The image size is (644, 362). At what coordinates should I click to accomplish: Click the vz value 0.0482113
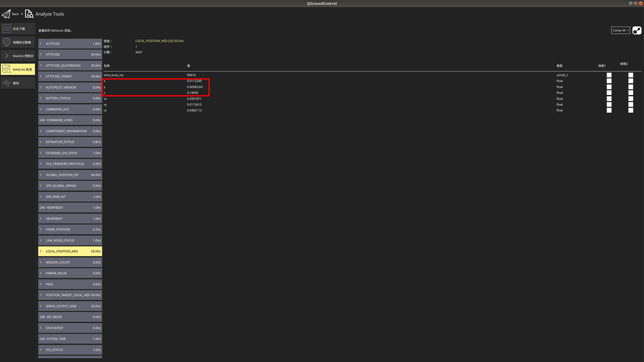point(194,110)
